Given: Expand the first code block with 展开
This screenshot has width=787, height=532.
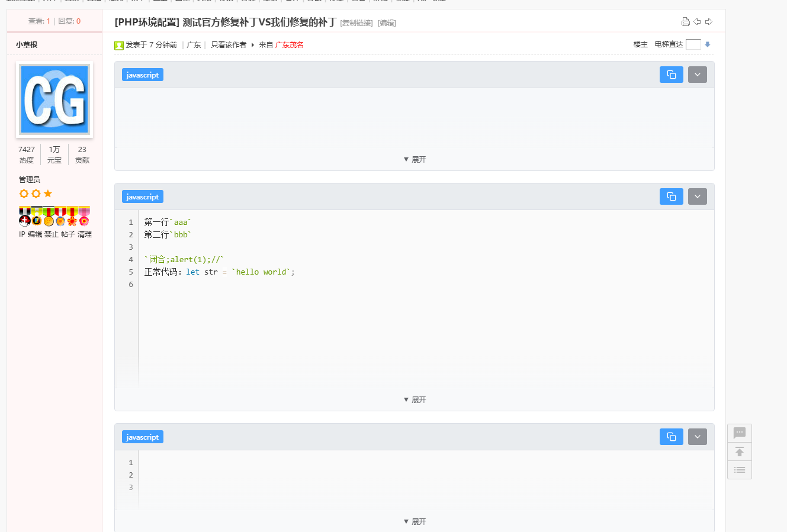Looking at the screenshot, I should click(415, 160).
